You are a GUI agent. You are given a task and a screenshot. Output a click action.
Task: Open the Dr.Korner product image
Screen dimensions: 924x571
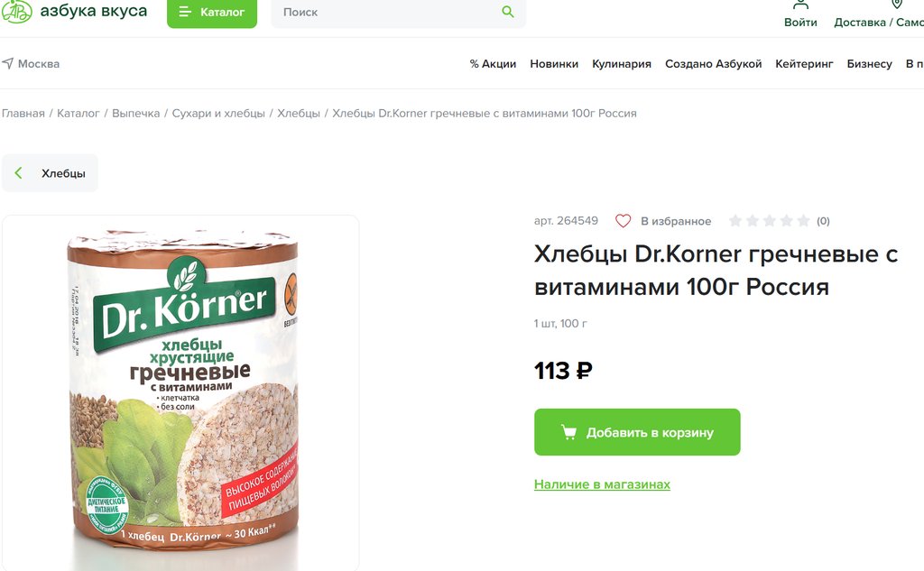pos(180,392)
